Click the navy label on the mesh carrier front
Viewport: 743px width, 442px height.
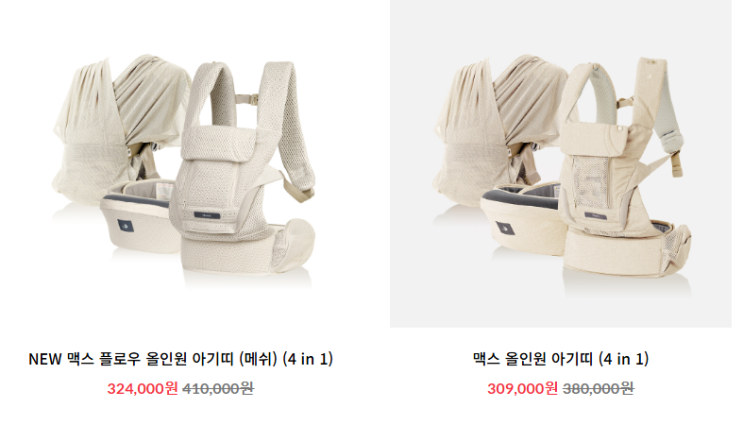[x=207, y=216]
